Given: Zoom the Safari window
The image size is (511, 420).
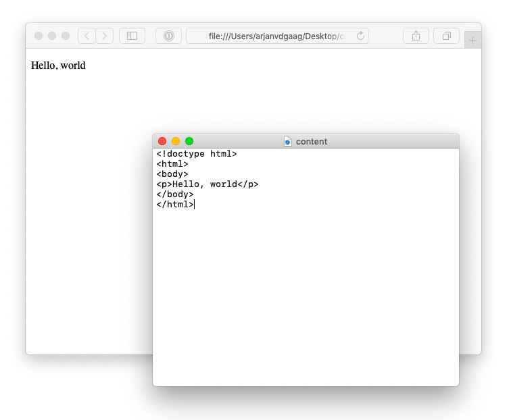Looking at the screenshot, I should pyautogui.click(x=66, y=36).
